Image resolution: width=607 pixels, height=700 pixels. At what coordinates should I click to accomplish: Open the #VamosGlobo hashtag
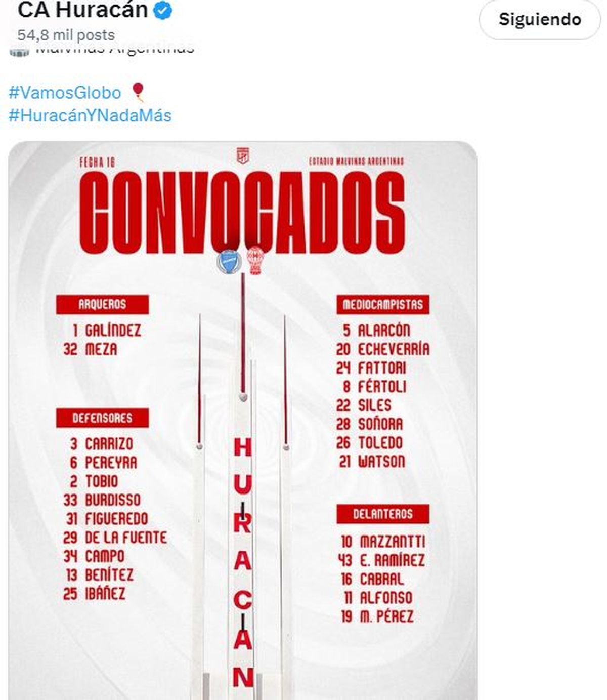click(x=65, y=93)
